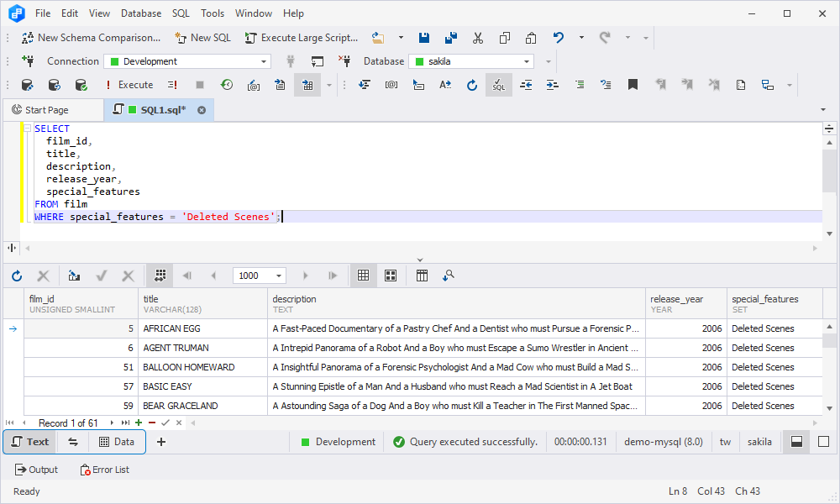Expand the results mode dropdown arrow
This screenshot has width=840, height=504.
pyautogui.click(x=329, y=85)
